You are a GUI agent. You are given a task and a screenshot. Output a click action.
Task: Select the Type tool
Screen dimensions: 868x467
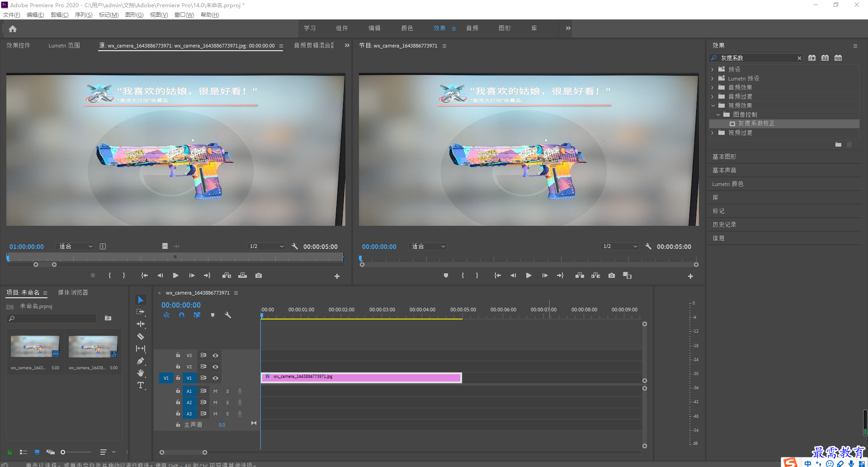141,385
